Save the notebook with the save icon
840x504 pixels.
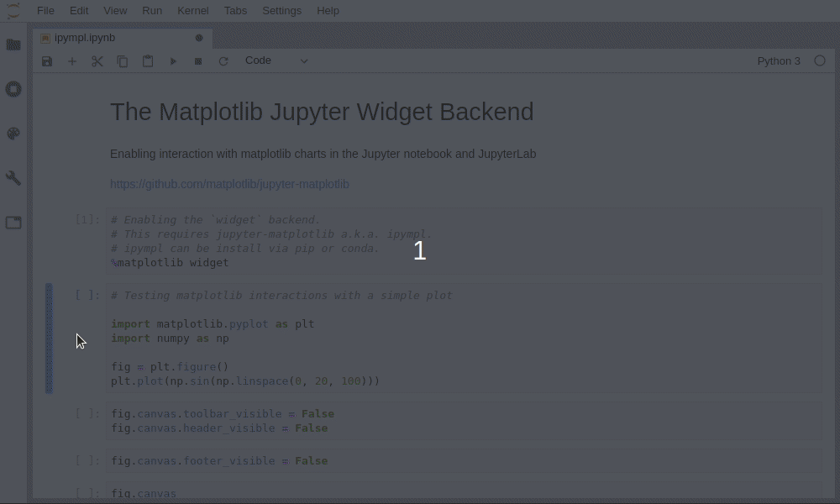click(47, 60)
